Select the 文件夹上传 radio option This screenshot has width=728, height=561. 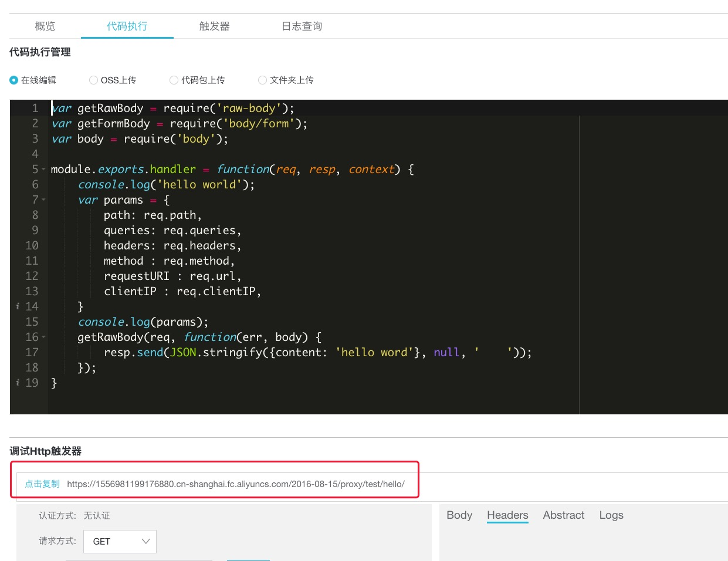[x=262, y=80]
